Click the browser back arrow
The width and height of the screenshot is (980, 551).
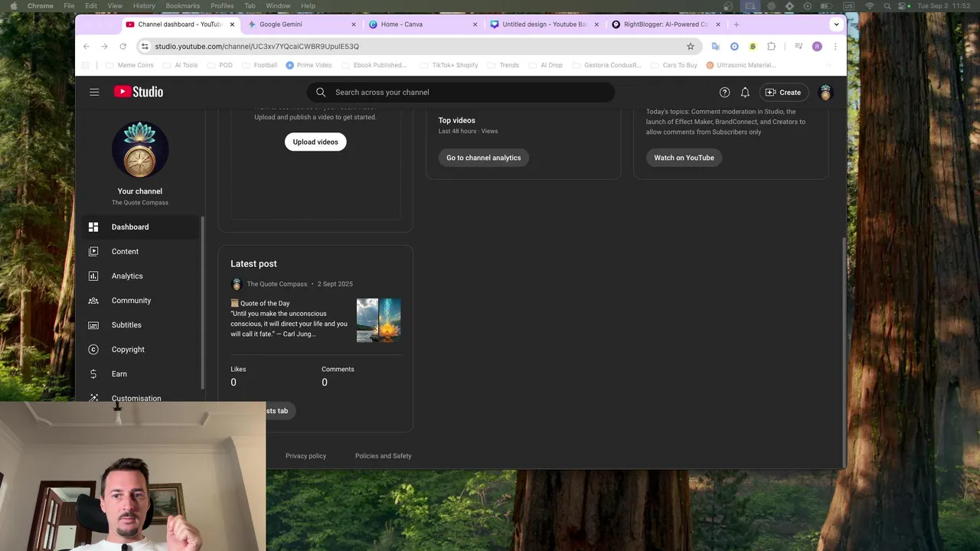[x=87, y=47]
